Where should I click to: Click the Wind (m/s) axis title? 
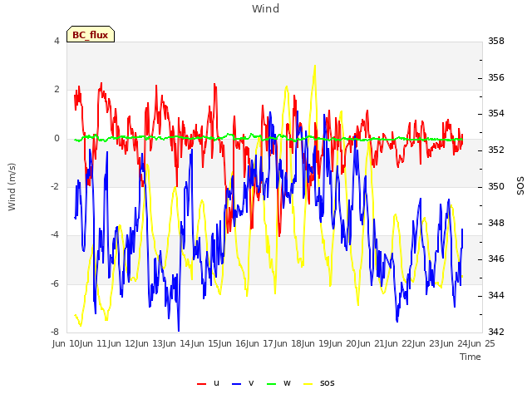click(12, 187)
